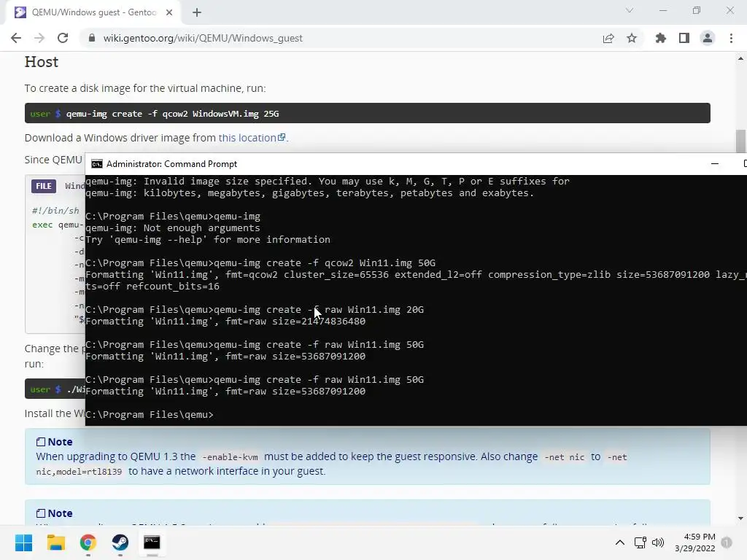747x560 pixels.
Task: Open the Windows Start menu
Action: (24, 542)
